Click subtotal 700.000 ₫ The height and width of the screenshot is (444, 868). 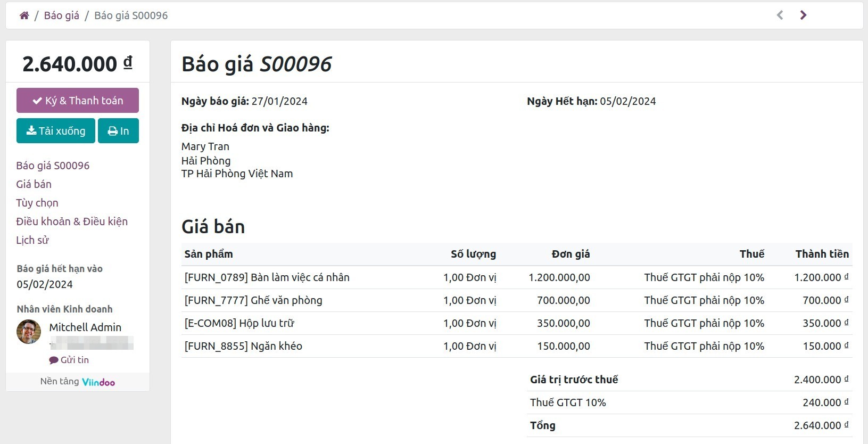(826, 300)
